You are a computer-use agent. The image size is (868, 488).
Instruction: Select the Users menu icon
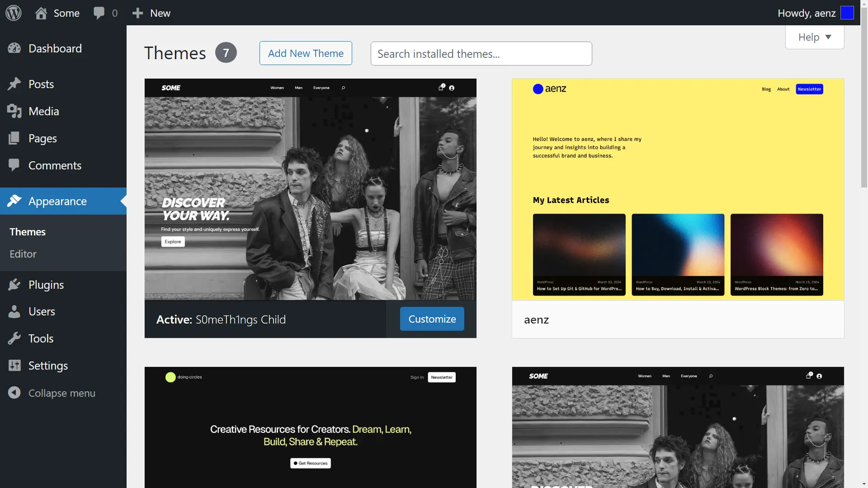click(14, 311)
